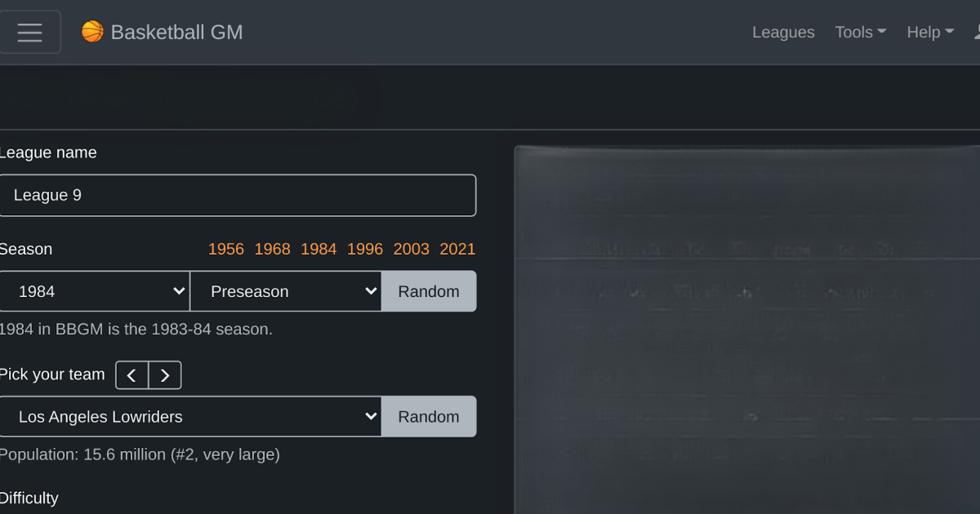This screenshot has width=980, height=514.
Task: Select the 1968 season shortcut
Action: 272,249
